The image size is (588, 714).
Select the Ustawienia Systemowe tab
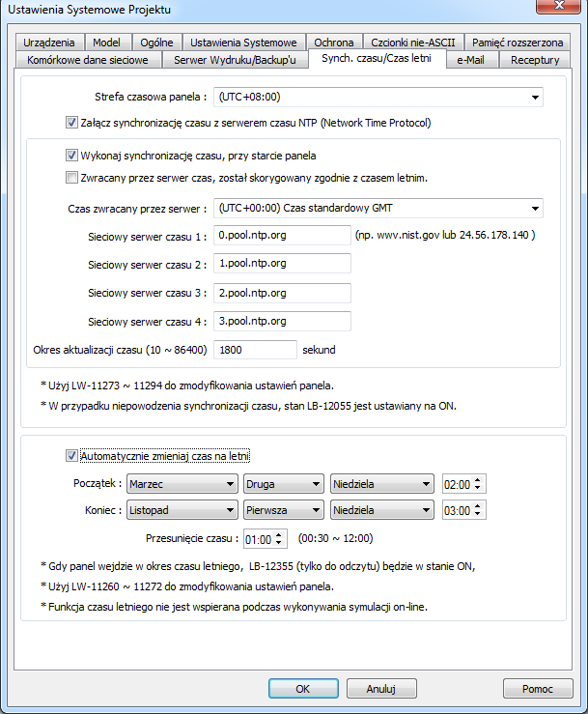click(x=243, y=43)
